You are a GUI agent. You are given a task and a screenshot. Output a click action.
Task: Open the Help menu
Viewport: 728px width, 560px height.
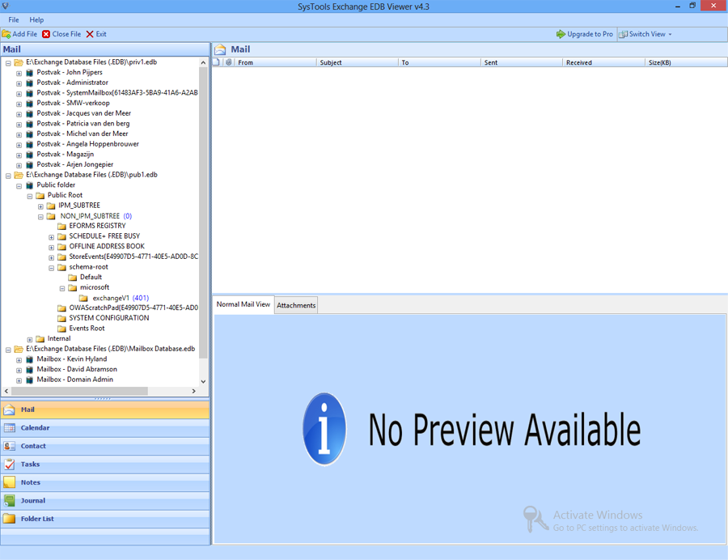tap(36, 20)
